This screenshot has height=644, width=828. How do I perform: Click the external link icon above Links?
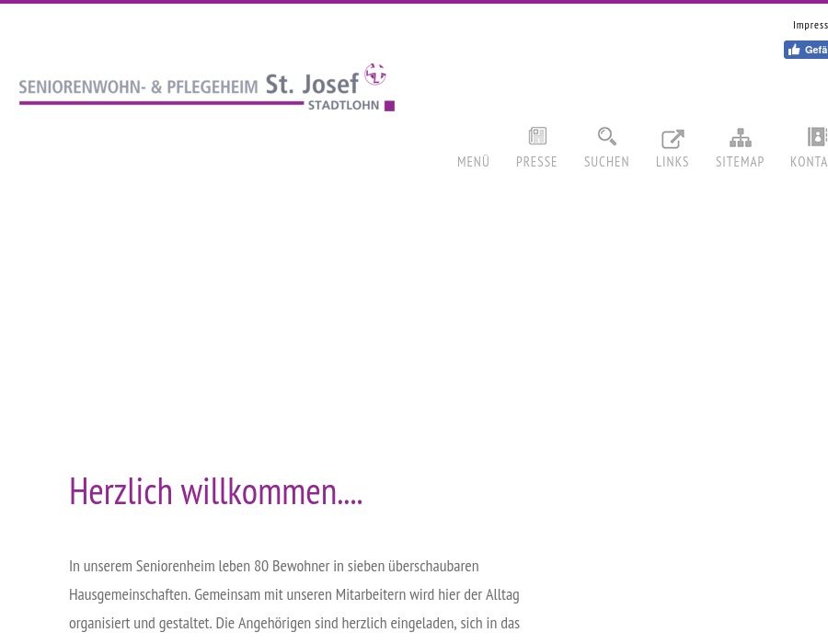coord(672,138)
